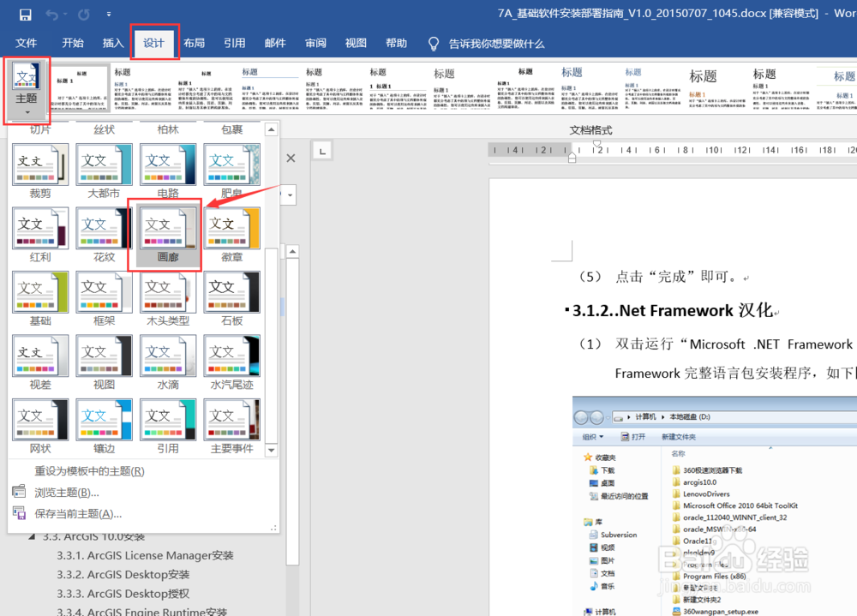Image resolution: width=857 pixels, height=616 pixels.
Task: Collapse the 3.3. ArcGIS 10.0安装 heading
Action: pyautogui.click(x=33, y=536)
